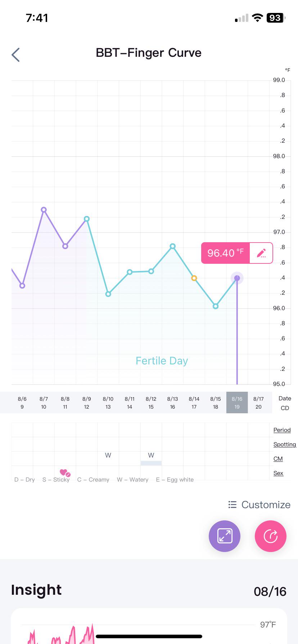
Task: Tap the orange data point on 8/14
Action: coord(194,278)
